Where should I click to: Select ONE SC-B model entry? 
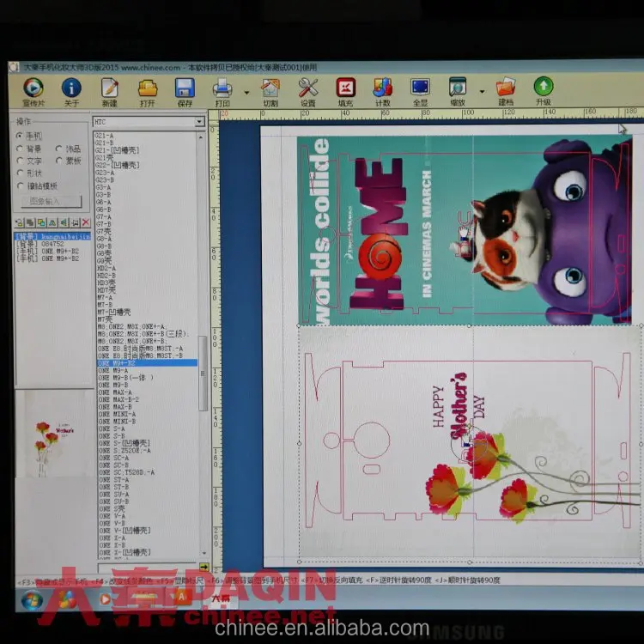tap(113, 465)
